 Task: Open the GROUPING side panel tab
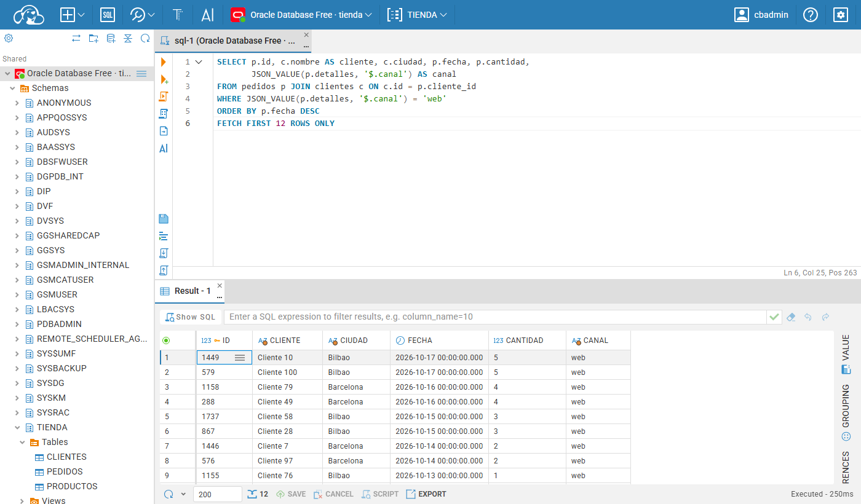tap(846, 412)
